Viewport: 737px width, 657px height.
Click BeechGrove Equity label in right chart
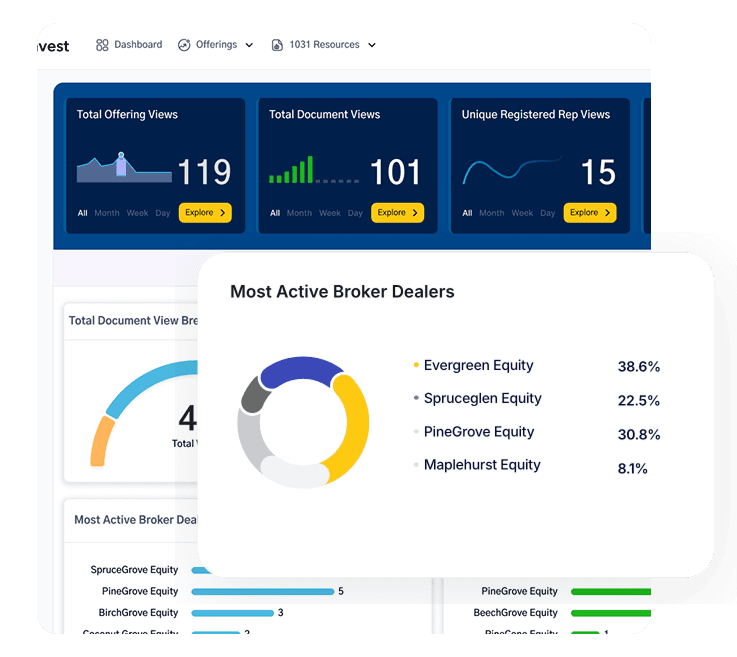coord(516,613)
